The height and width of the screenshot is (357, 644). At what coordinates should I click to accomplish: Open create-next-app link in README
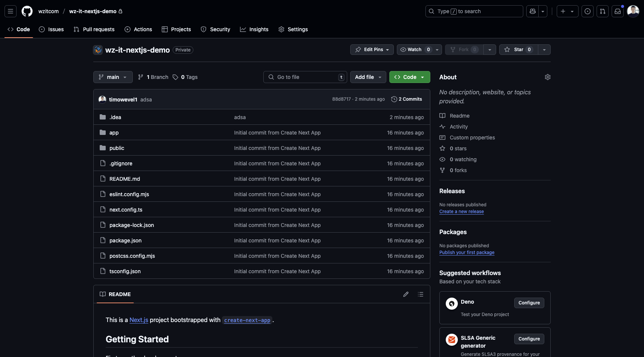[x=247, y=320]
